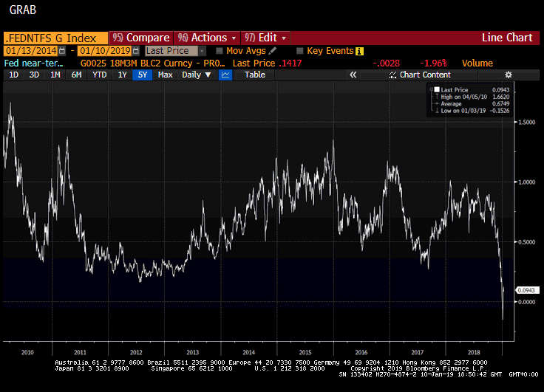Click the end date field 01/10/2019

point(105,51)
